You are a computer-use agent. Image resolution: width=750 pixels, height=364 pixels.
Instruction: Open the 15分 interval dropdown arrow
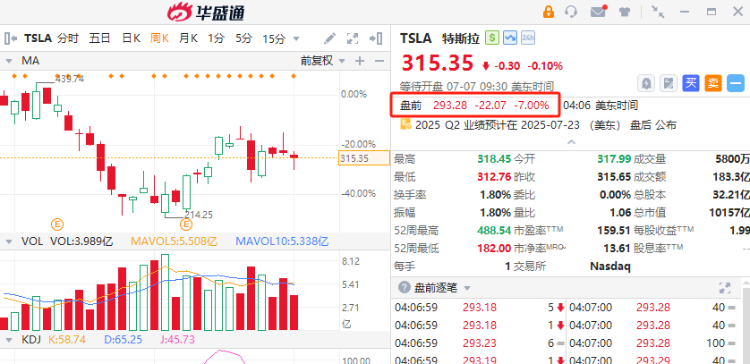pyautogui.click(x=296, y=39)
